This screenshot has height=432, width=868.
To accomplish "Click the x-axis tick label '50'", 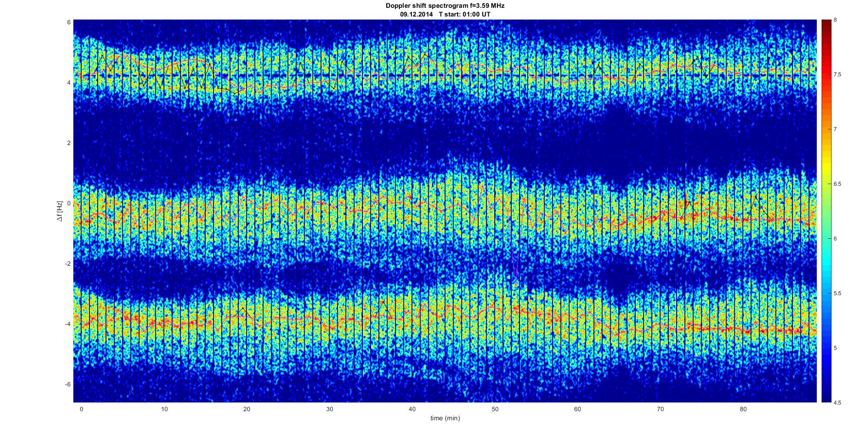I will (495, 409).
